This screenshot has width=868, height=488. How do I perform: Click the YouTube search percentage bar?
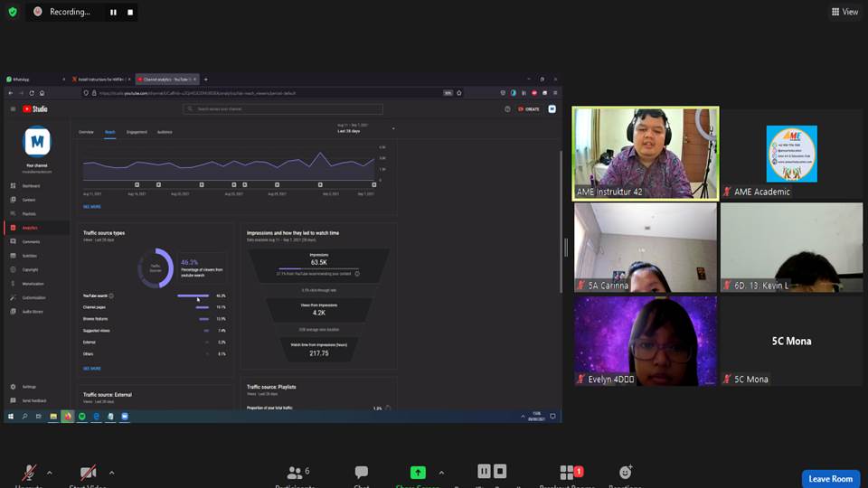[193, 296]
